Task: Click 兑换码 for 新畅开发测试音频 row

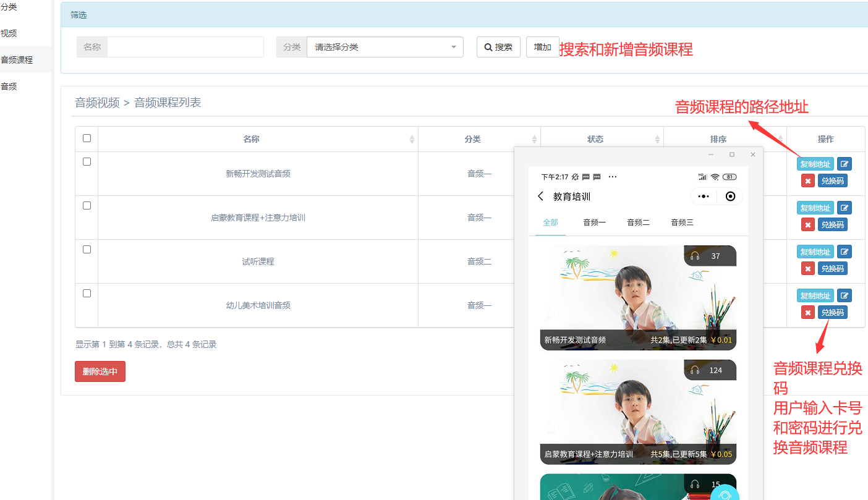Action: click(x=833, y=181)
